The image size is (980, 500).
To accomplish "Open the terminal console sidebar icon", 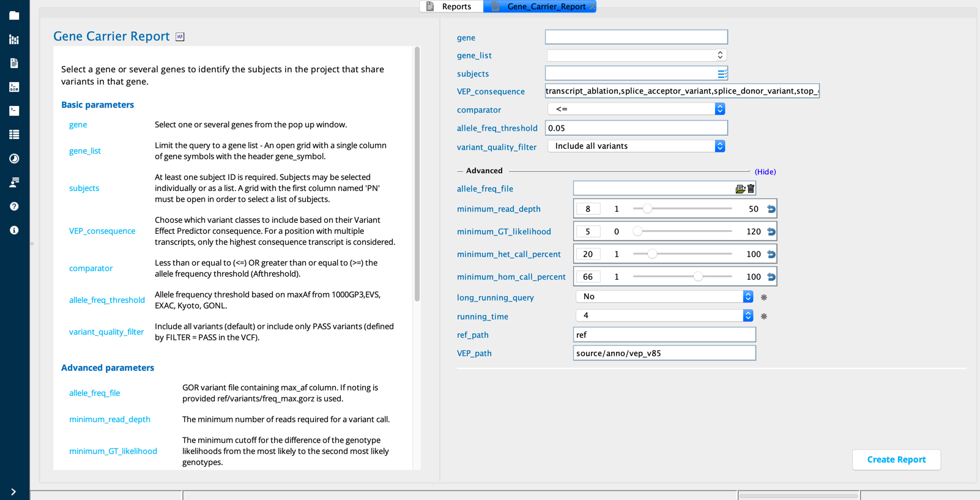I will [14, 111].
